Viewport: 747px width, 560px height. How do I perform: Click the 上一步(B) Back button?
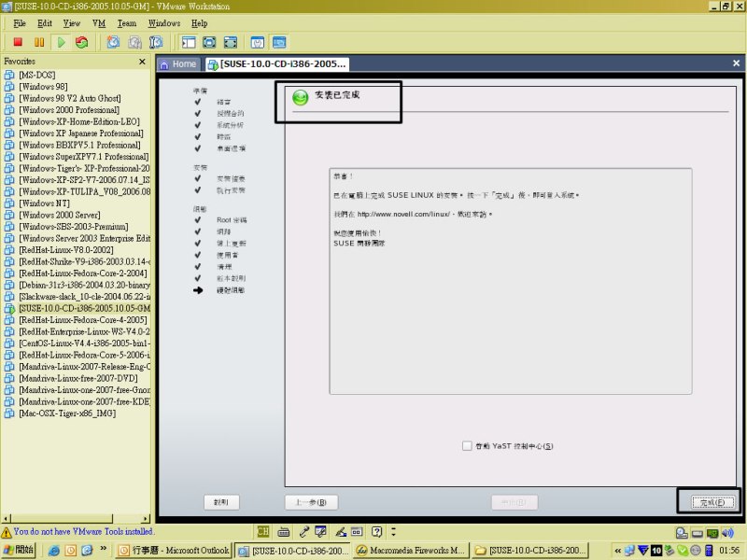311,502
